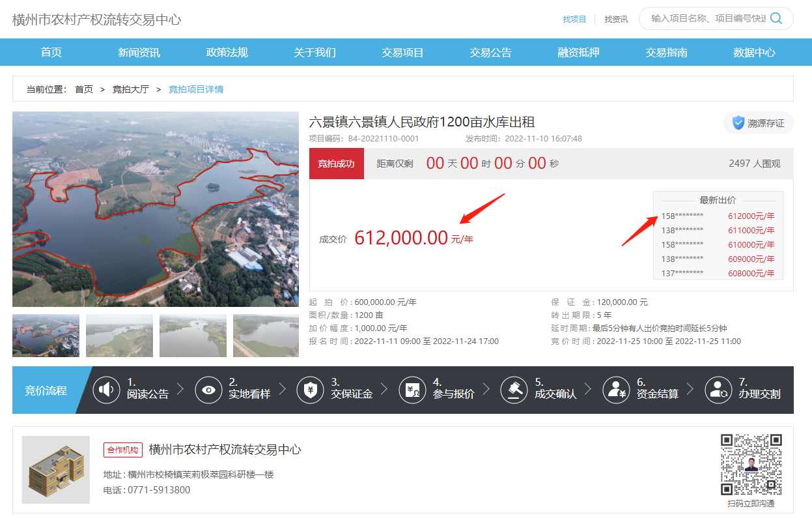
Task: Open the 政策法规 menu item
Action: pyautogui.click(x=227, y=53)
